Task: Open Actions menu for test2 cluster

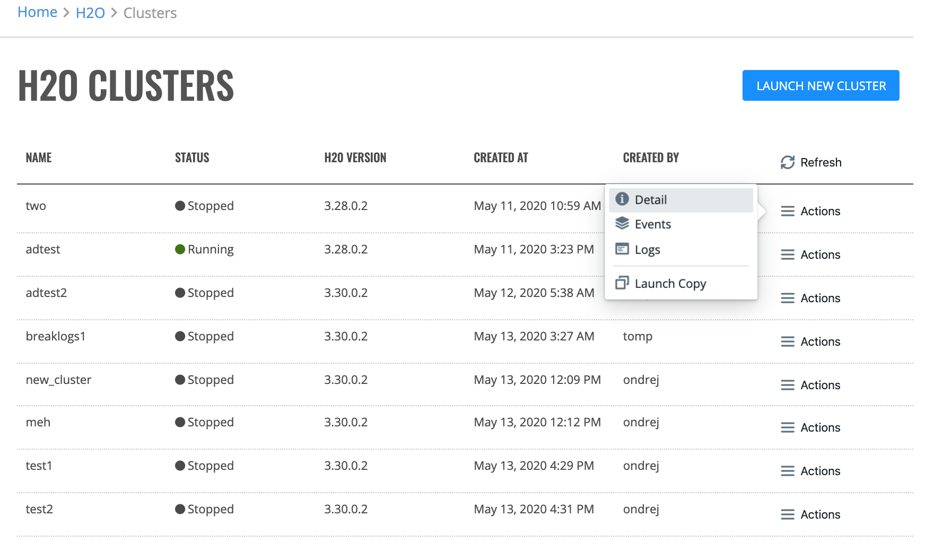Action: 810,514
